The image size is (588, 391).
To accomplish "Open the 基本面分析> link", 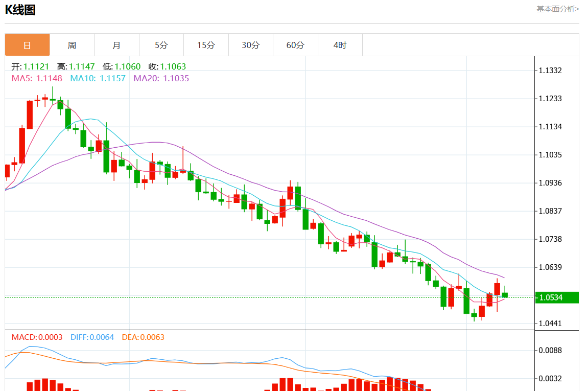I will (557, 9).
